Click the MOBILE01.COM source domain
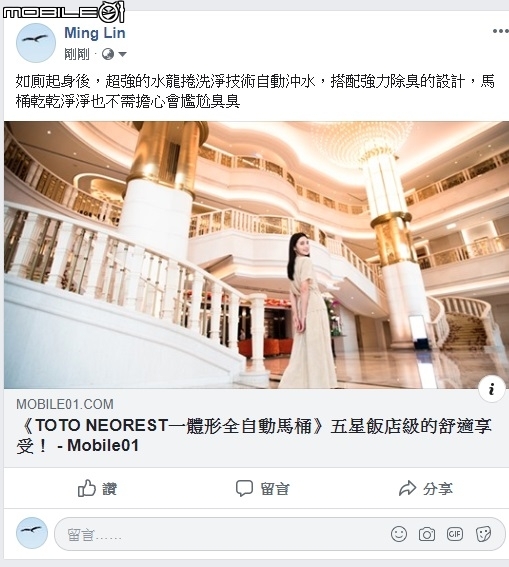The height and width of the screenshot is (567, 509). (65, 404)
